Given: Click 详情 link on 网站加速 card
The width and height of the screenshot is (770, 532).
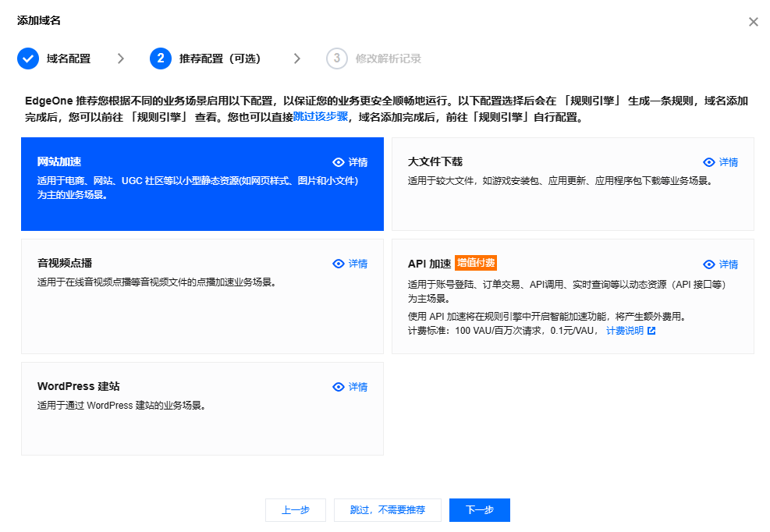Looking at the screenshot, I should pos(358,162).
